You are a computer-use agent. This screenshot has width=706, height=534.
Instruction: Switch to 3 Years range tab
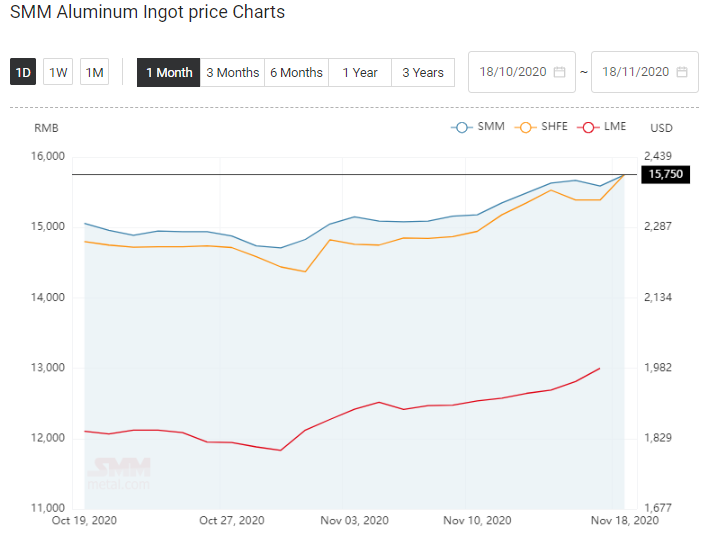point(423,72)
